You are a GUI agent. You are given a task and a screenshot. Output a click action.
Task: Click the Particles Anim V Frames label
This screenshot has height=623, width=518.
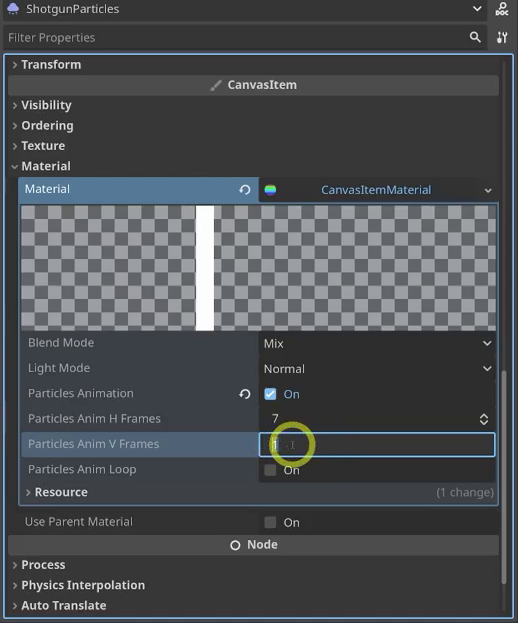coord(93,444)
